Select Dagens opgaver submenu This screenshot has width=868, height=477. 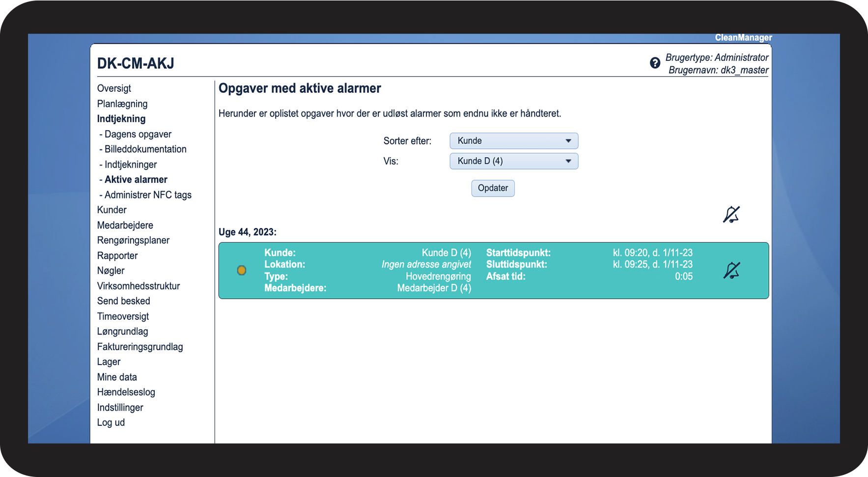pyautogui.click(x=138, y=134)
